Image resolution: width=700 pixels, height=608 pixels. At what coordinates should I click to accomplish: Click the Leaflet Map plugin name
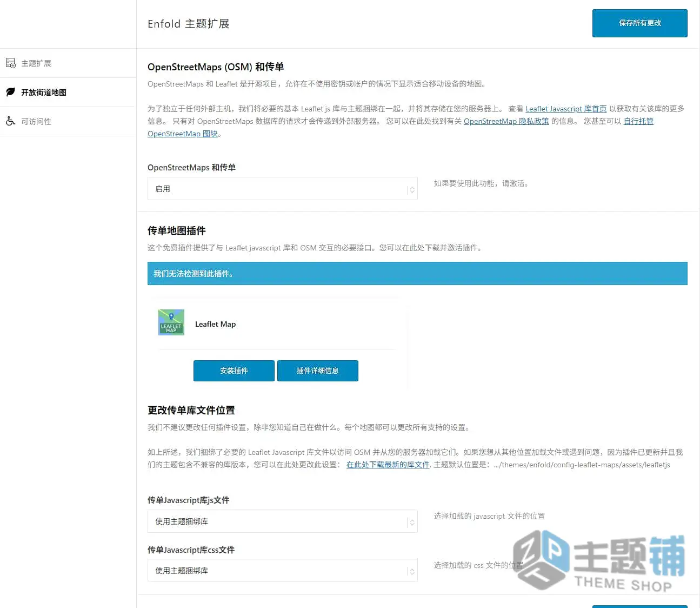click(x=215, y=324)
